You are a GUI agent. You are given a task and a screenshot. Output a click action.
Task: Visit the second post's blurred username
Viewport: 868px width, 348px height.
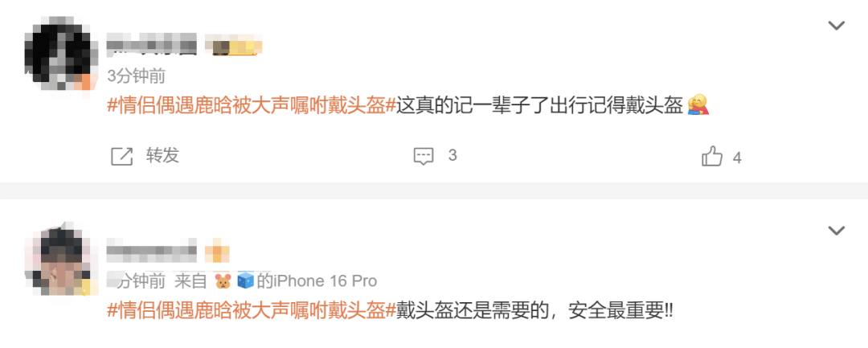(x=151, y=250)
